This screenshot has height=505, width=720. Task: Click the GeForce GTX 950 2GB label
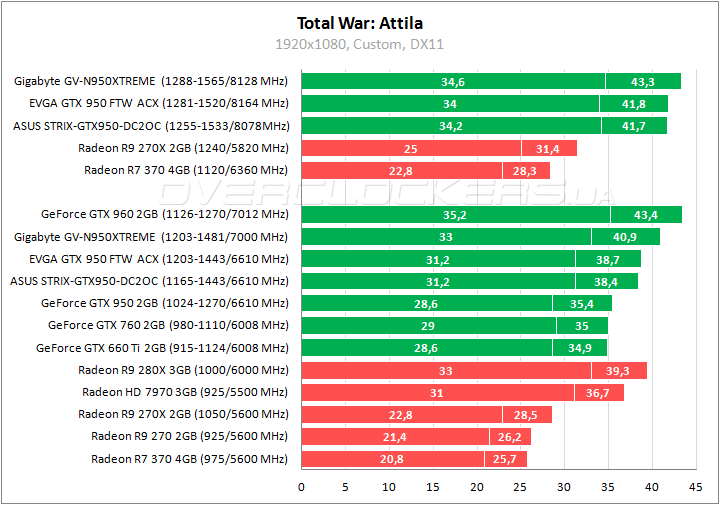point(164,303)
